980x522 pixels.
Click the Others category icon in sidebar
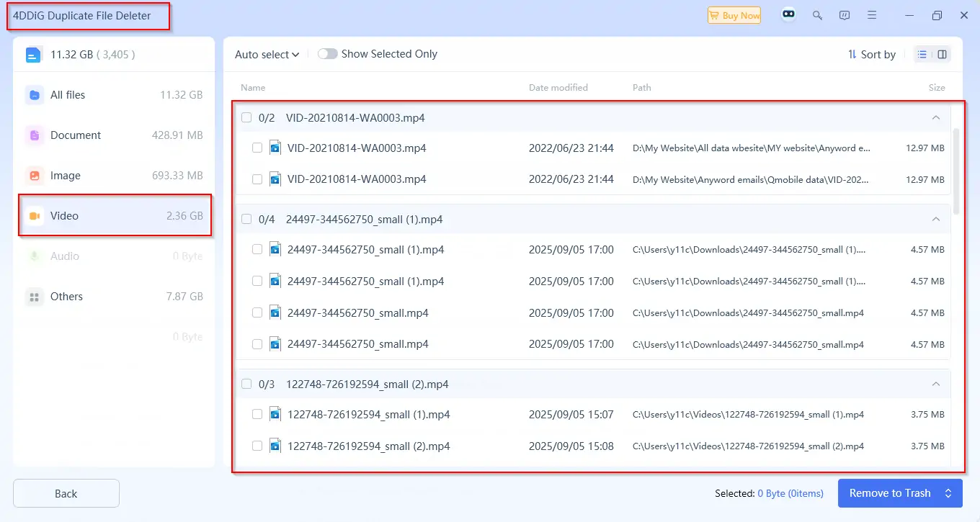click(34, 297)
